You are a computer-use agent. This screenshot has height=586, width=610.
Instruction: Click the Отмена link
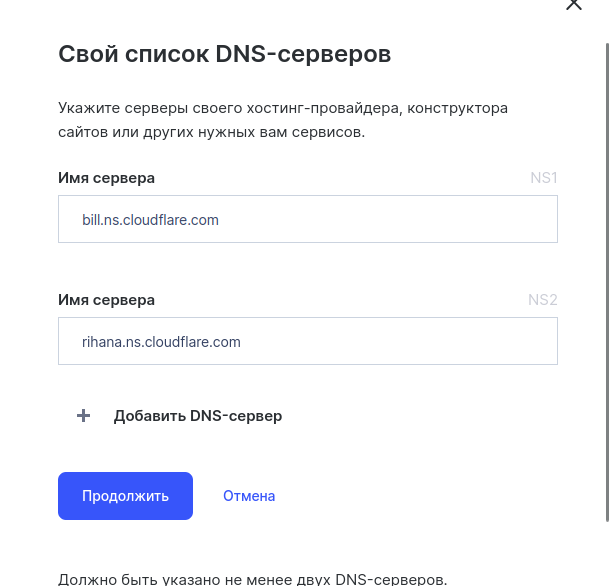(x=249, y=496)
